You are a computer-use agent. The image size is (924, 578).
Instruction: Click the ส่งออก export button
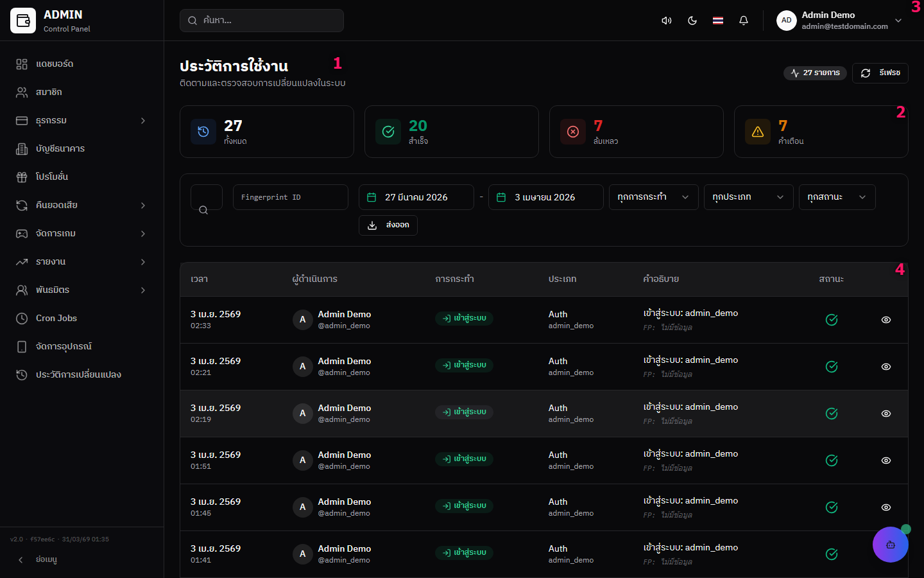388,225
